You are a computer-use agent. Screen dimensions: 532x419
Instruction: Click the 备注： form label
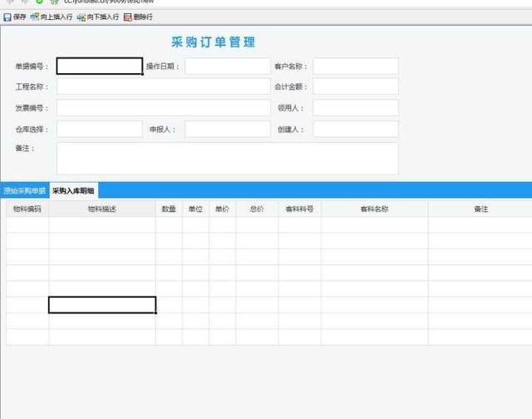[x=24, y=148]
